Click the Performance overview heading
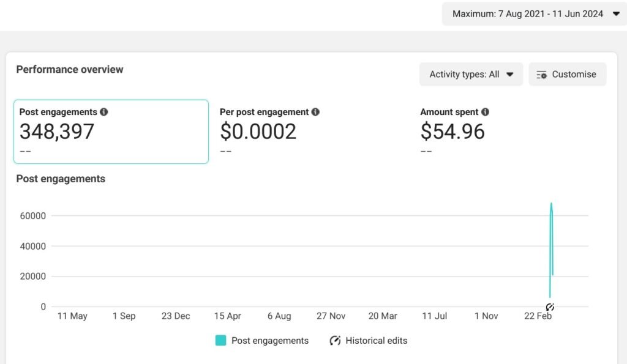The height and width of the screenshot is (364, 627). pyautogui.click(x=70, y=70)
